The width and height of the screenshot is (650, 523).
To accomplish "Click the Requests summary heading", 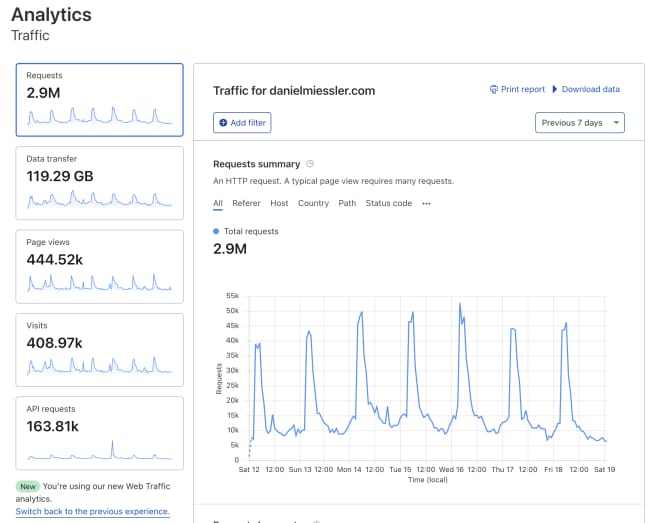I will click(257, 164).
